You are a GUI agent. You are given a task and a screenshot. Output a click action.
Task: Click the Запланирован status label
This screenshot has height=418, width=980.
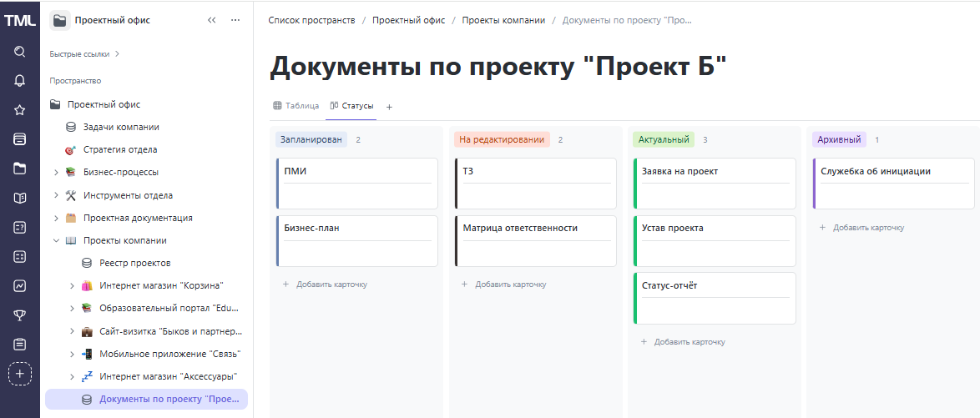[311, 139]
